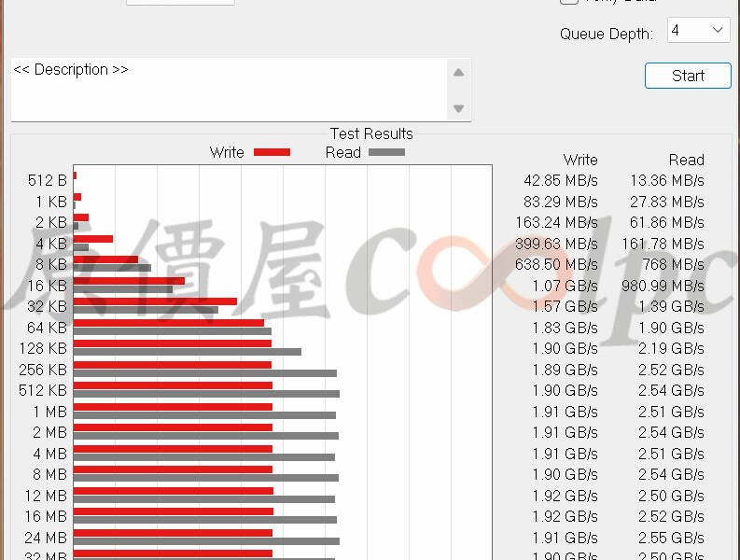Click the '83.29 MB/s' write value
Viewport: 740px width, 560px height.
click(561, 202)
